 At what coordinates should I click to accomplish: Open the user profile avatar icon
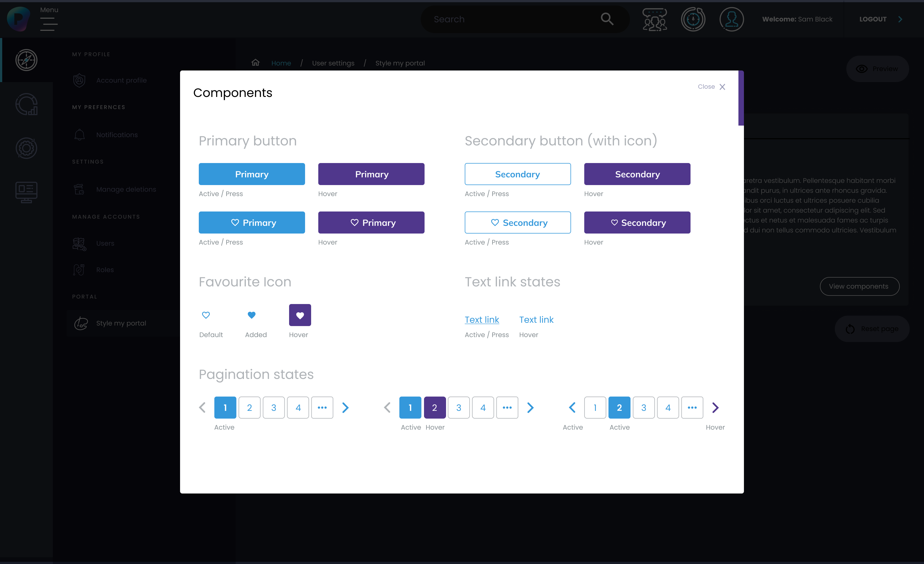tap(731, 19)
